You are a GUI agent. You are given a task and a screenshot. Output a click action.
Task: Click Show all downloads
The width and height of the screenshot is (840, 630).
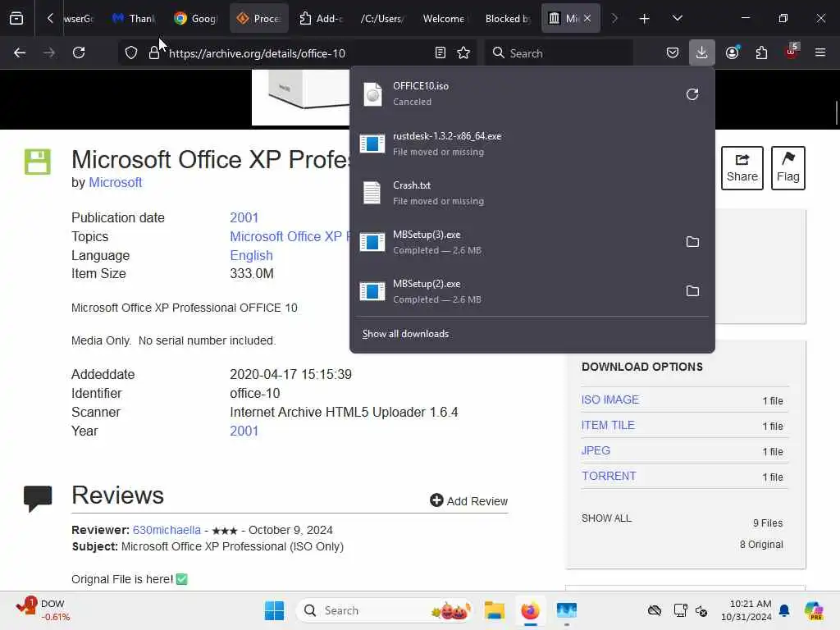pos(405,334)
